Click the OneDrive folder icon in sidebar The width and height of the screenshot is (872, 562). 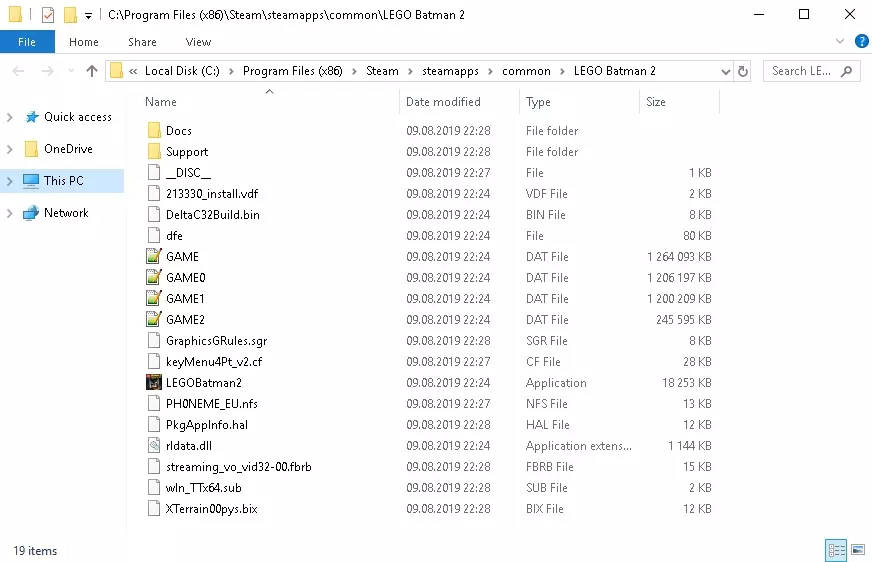31,149
